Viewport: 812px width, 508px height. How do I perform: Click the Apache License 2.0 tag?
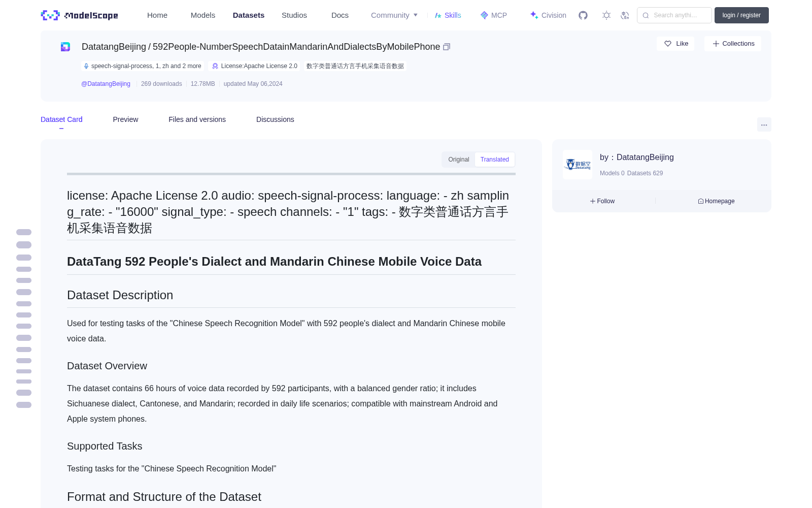click(254, 66)
